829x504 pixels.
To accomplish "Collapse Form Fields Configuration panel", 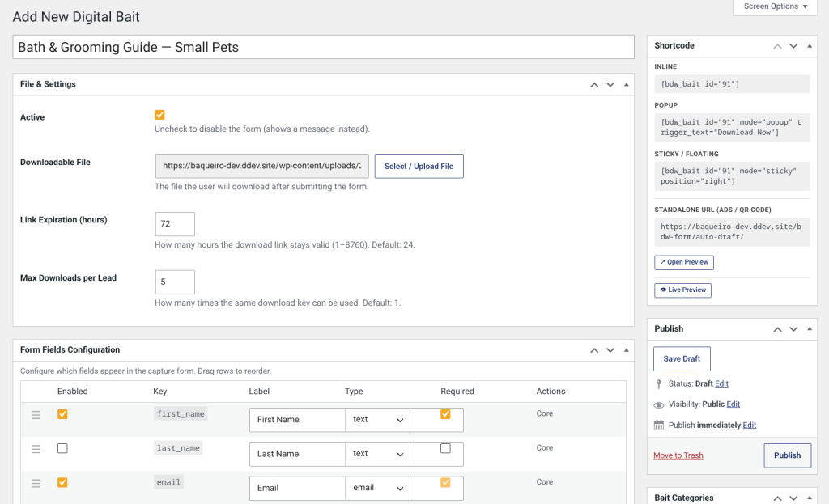I will point(627,350).
